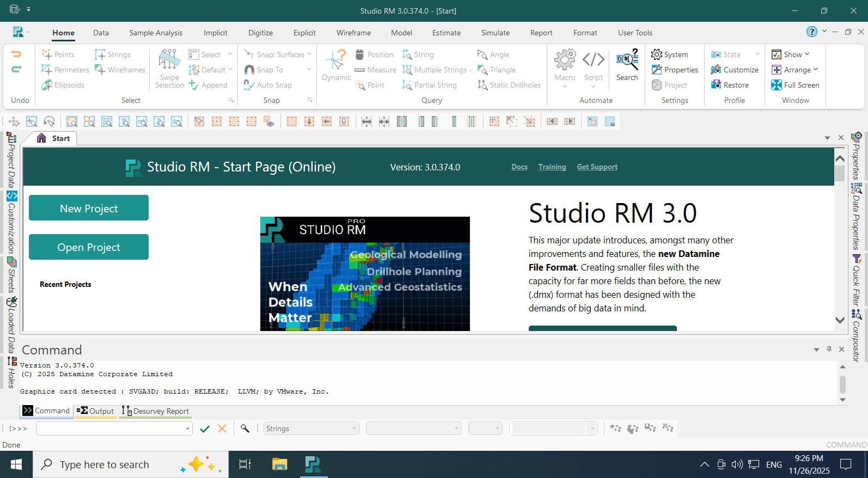This screenshot has width=868, height=478.
Task: Open the Docs link
Action: tap(519, 167)
